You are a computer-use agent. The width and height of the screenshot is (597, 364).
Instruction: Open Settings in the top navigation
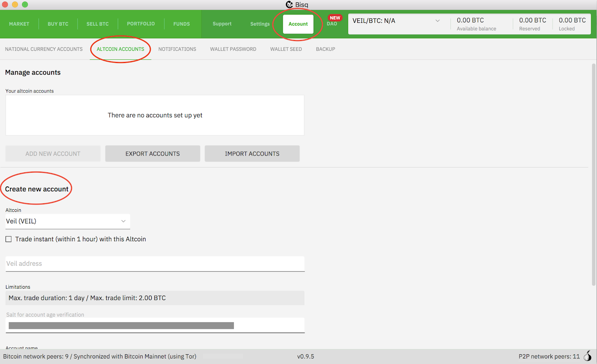coord(260,24)
